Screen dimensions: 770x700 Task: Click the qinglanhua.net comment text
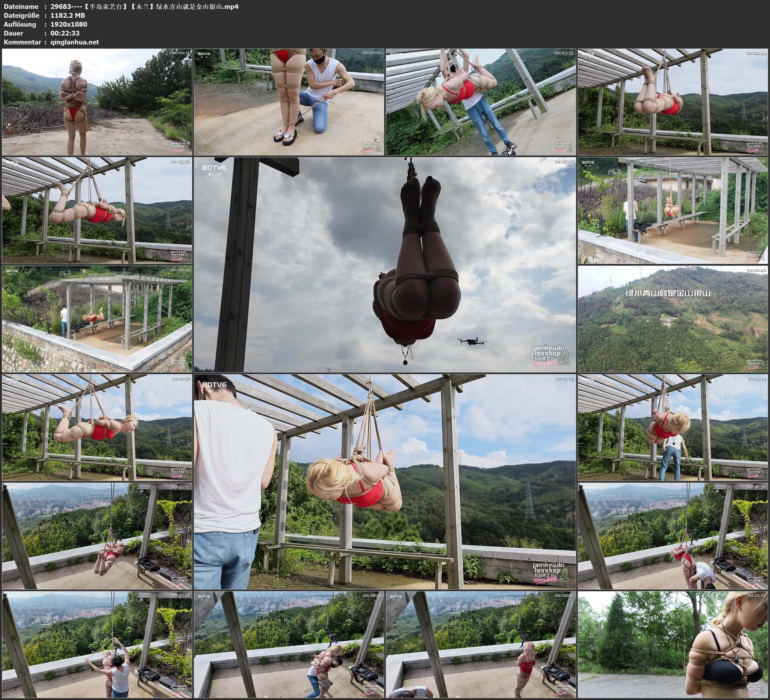pos(75,42)
